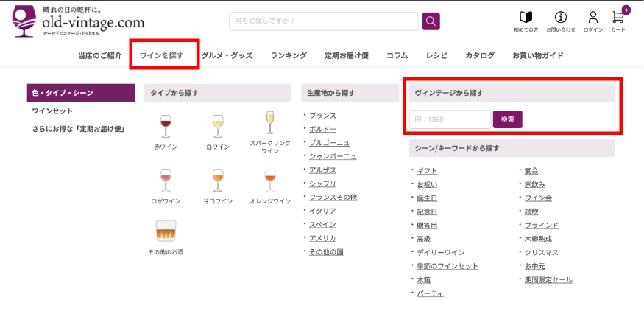Select the 白ワイン glass icon
This screenshot has width=644, height=311.
pos(218,126)
